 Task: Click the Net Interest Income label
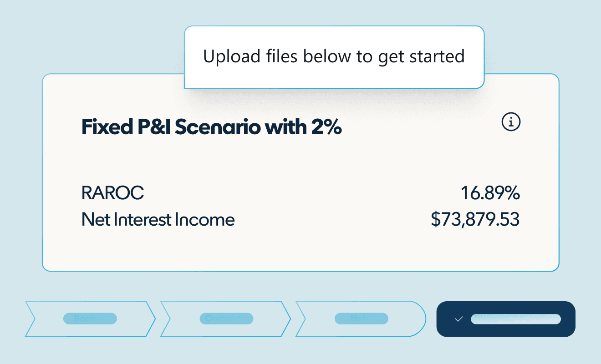[158, 220]
